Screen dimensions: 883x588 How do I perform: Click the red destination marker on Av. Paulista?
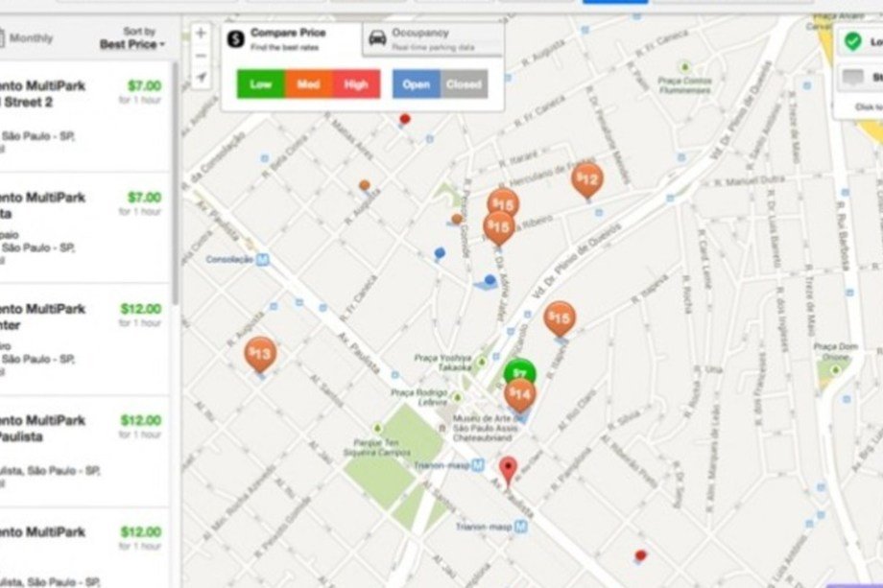(x=509, y=471)
